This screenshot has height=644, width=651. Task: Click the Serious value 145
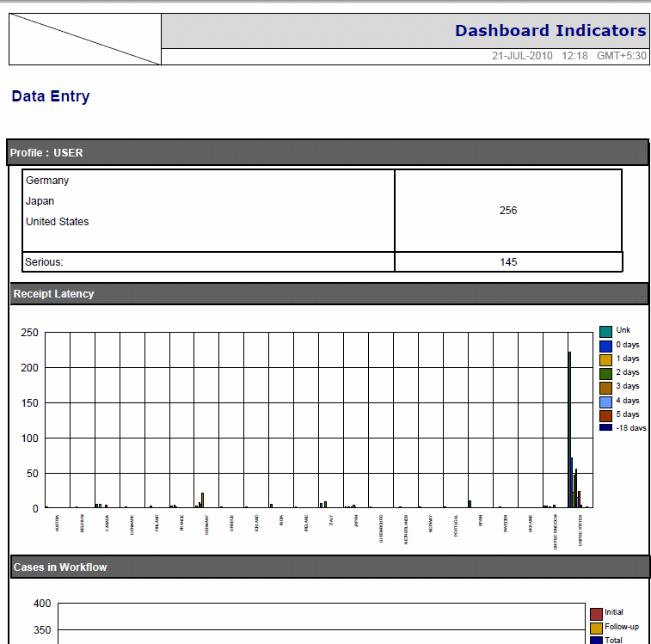click(x=508, y=262)
